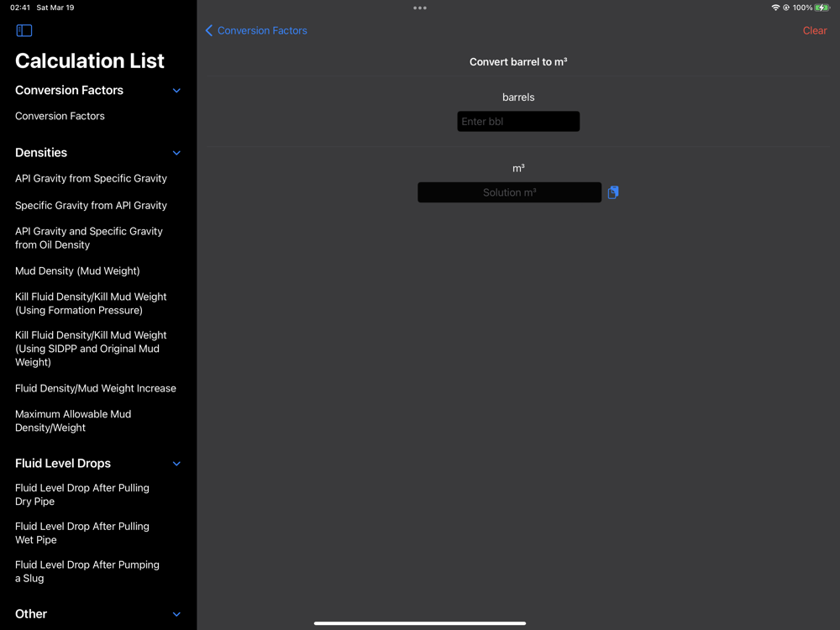The width and height of the screenshot is (840, 630).
Task: Select the Solution m³ output field
Action: click(510, 192)
